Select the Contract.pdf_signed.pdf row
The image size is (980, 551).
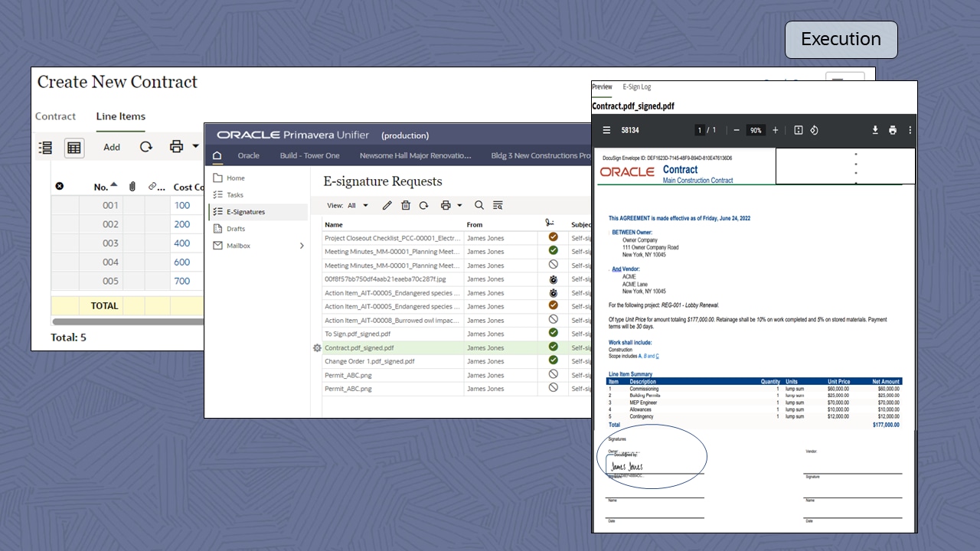click(x=359, y=347)
